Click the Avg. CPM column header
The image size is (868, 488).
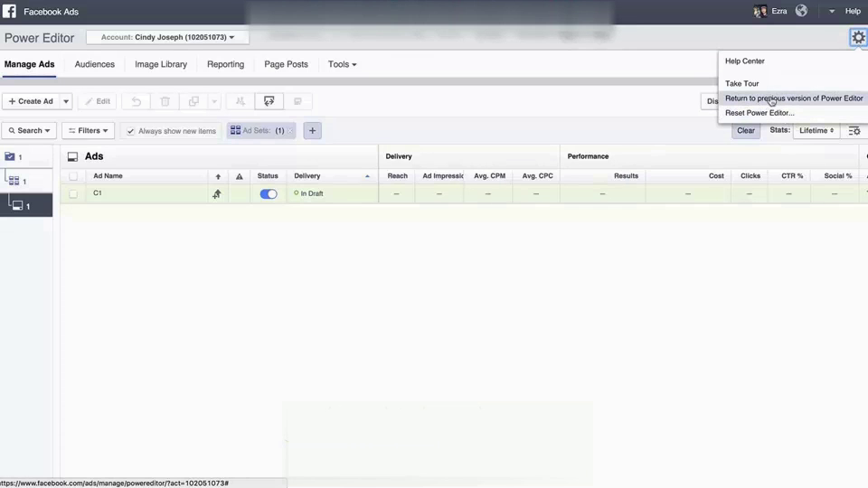click(489, 176)
